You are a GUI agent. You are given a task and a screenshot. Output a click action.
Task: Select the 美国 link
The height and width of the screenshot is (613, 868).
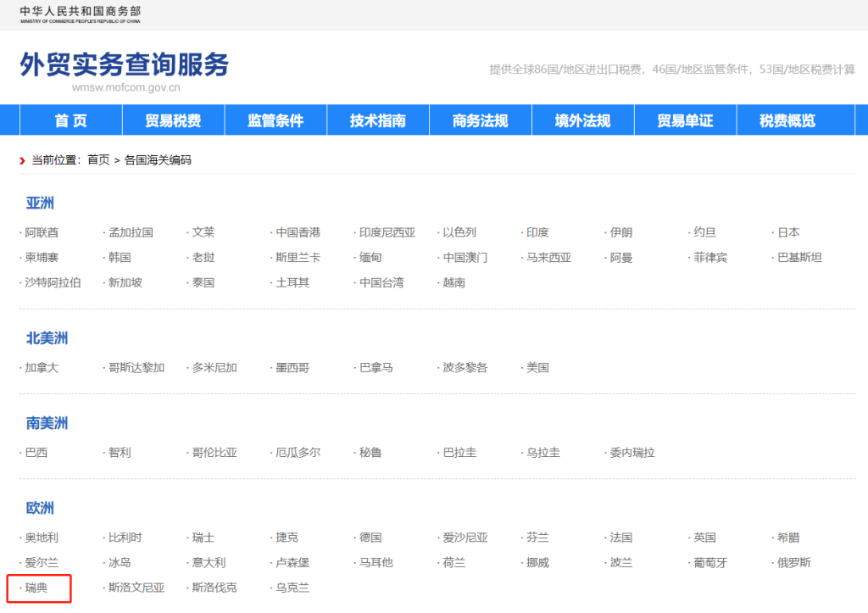(x=537, y=368)
